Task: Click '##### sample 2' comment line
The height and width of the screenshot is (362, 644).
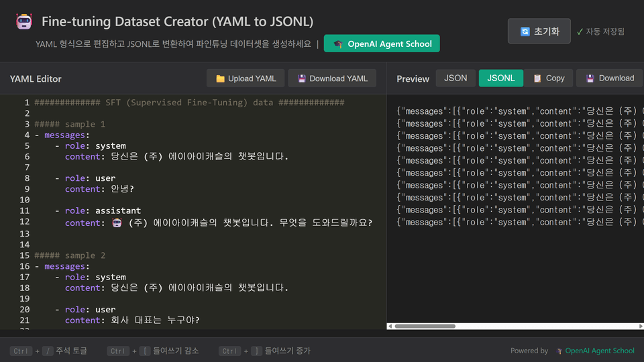Action: coord(70,255)
